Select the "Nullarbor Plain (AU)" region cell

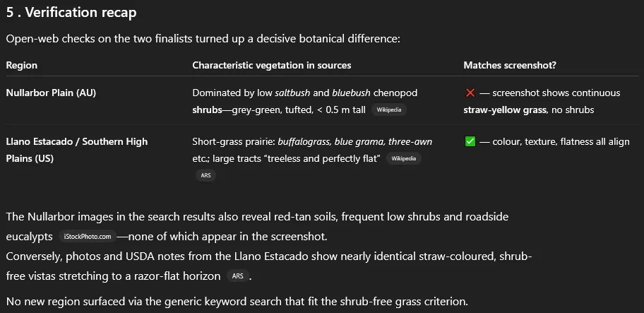pyautogui.click(x=51, y=93)
